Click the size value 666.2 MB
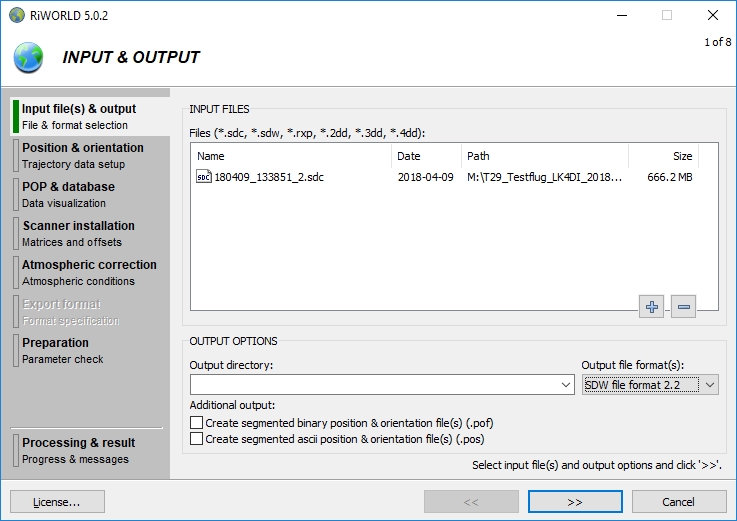Image resolution: width=737 pixels, height=521 pixels. pos(670,177)
